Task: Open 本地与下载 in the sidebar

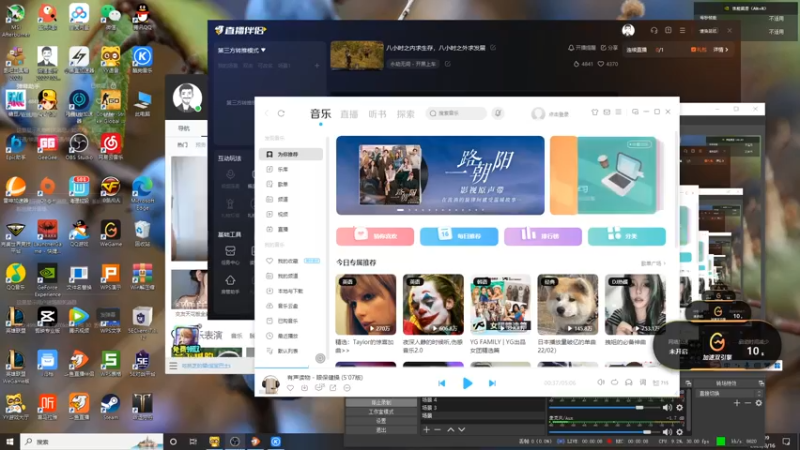Action: tap(291, 291)
